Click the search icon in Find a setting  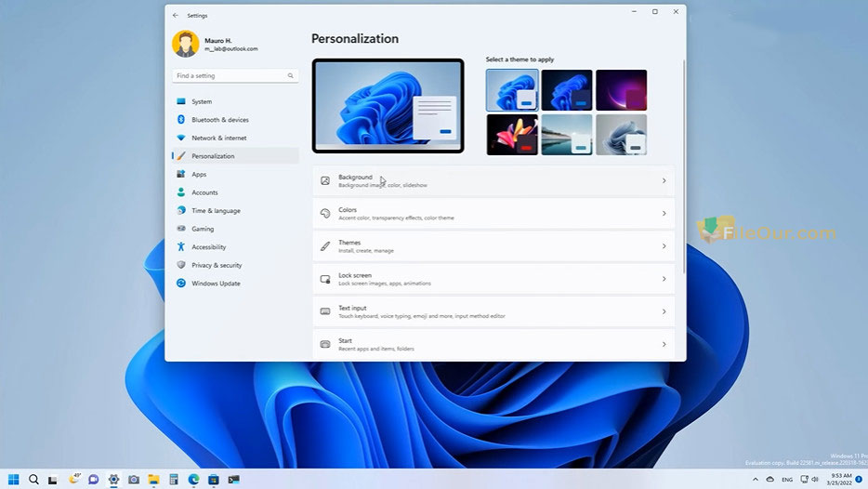point(290,75)
